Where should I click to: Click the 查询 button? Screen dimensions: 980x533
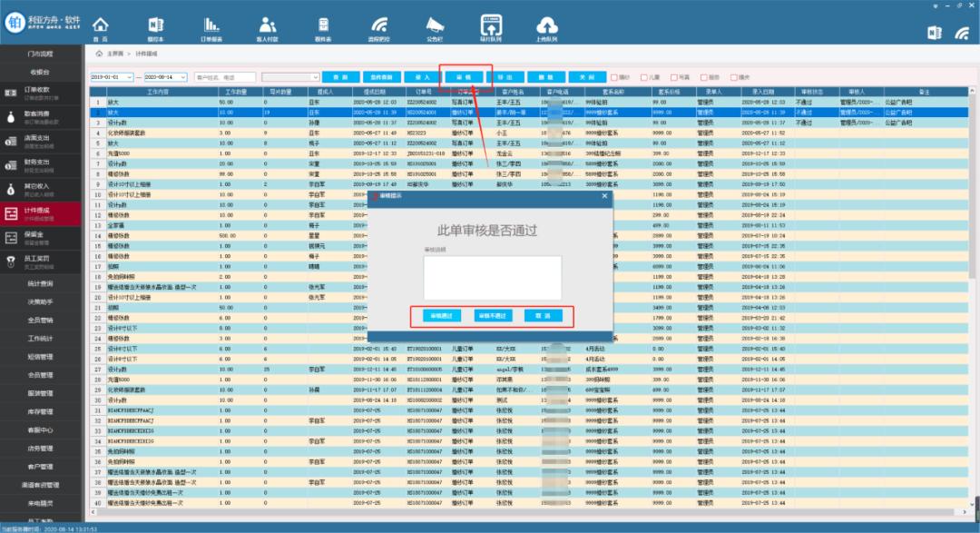340,77
